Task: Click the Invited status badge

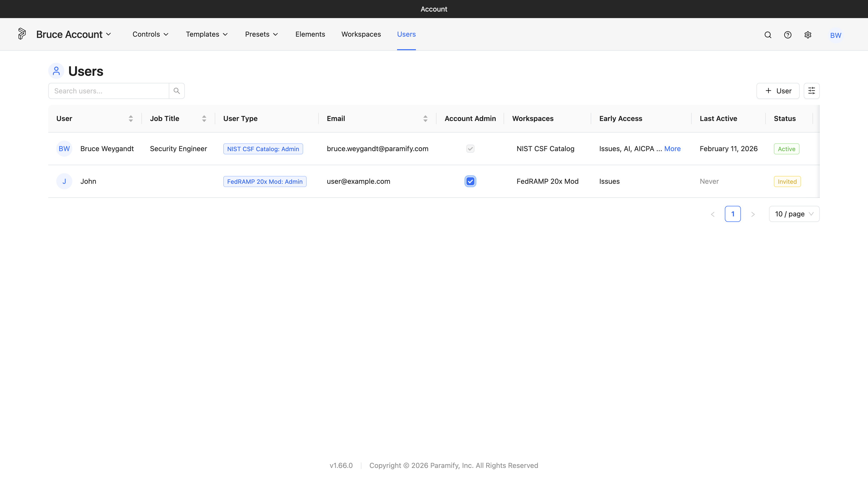Action: click(x=787, y=182)
